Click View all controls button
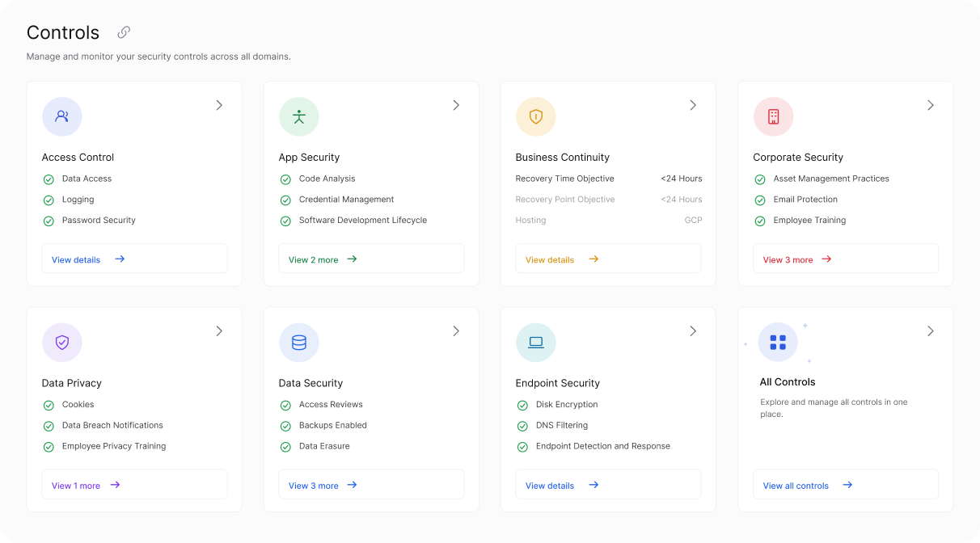This screenshot has height=543, width=980. click(x=846, y=485)
